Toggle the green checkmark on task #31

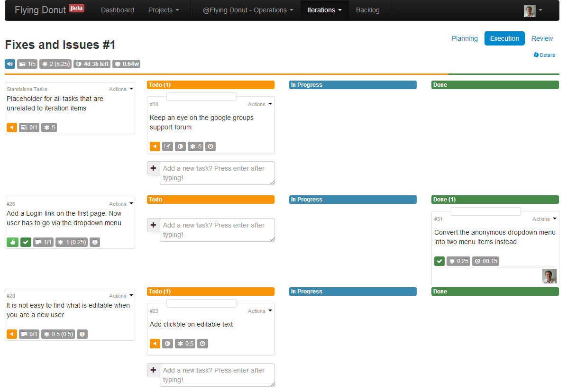pyautogui.click(x=439, y=261)
